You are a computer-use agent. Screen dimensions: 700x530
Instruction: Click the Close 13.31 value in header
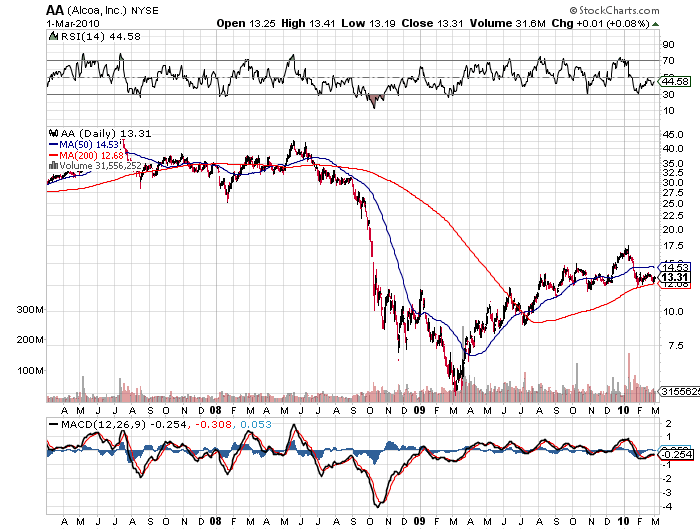(432, 23)
